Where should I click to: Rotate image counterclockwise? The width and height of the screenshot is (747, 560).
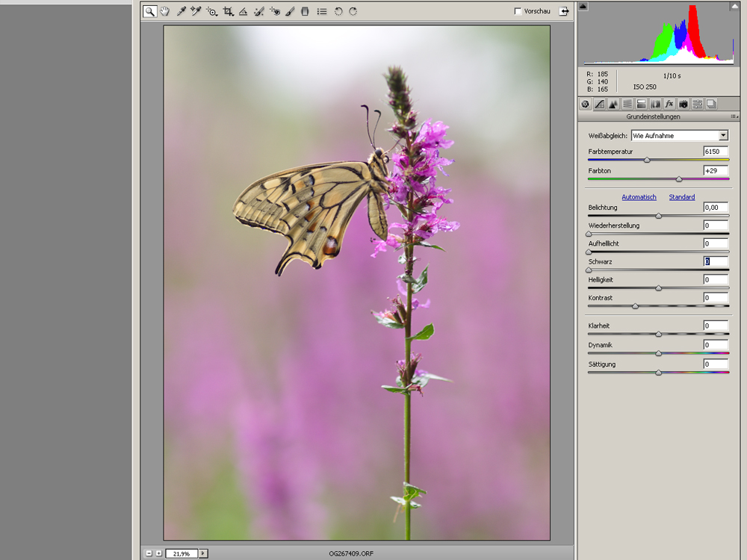pos(338,11)
